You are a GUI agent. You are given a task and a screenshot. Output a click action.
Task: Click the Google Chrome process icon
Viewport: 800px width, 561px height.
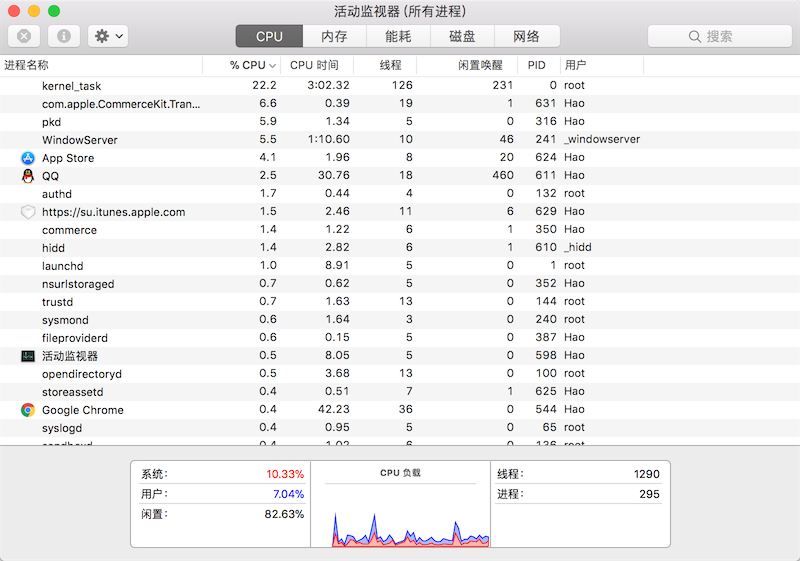click(28, 410)
